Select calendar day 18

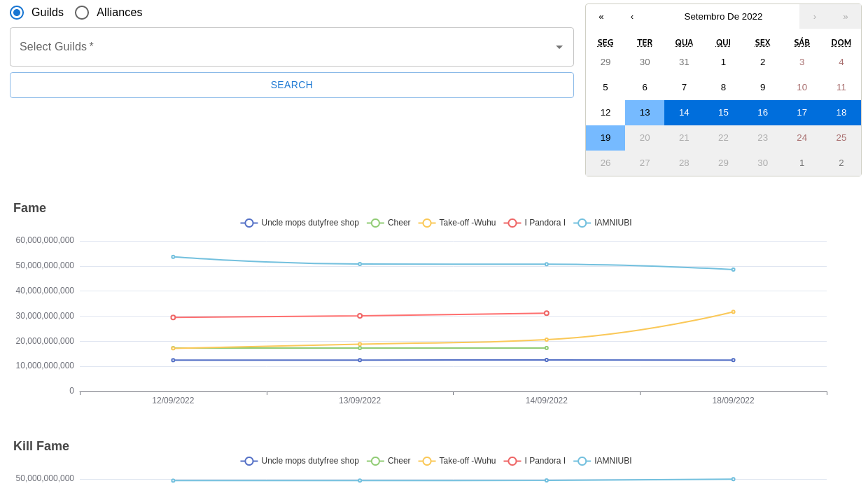pos(841,113)
